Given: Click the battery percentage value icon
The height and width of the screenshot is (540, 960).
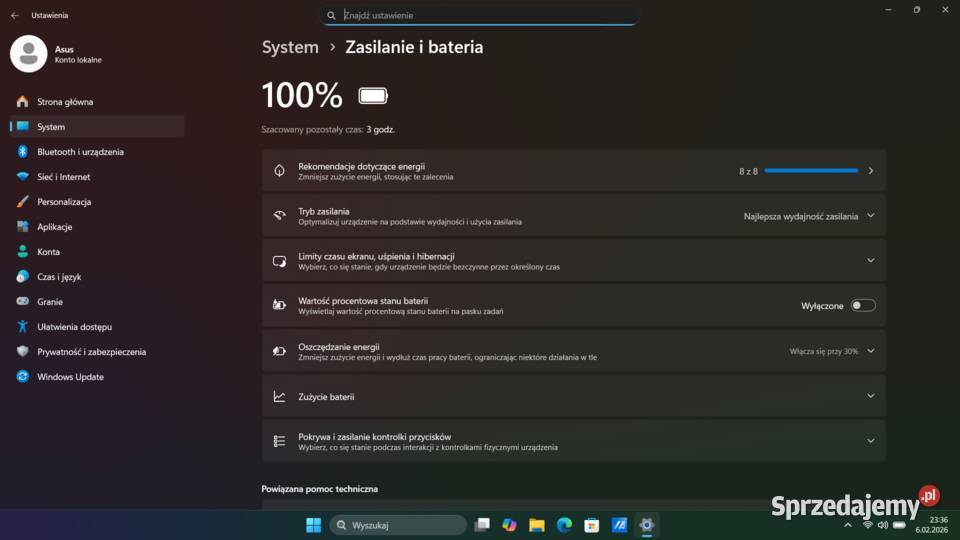Looking at the screenshot, I should 279,306.
